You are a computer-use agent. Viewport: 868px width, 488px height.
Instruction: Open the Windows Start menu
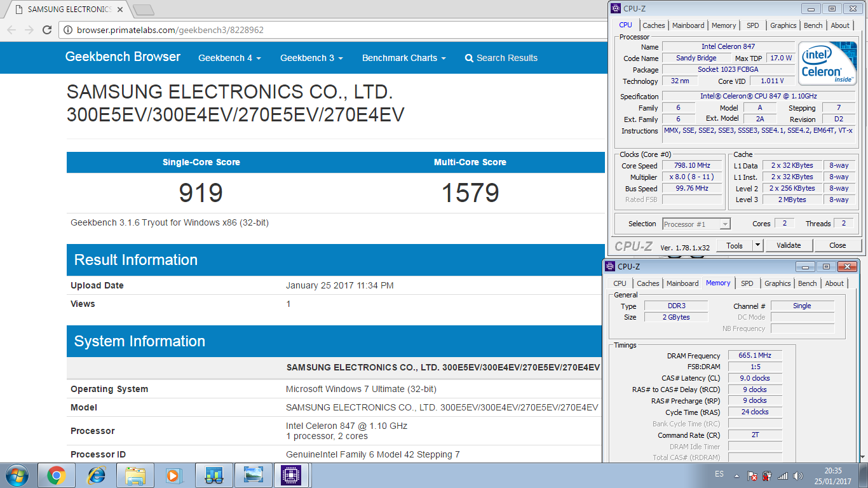tap(16, 475)
